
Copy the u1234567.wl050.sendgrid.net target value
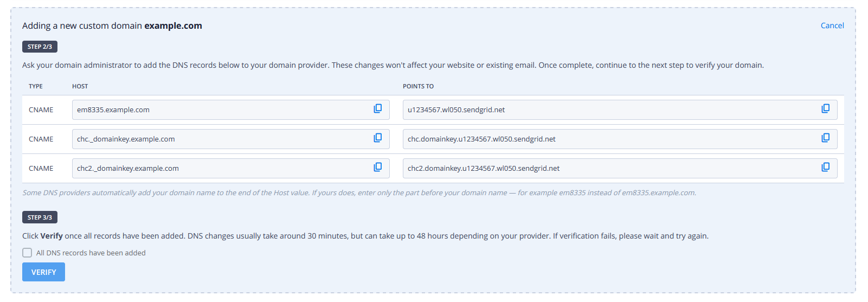click(826, 108)
